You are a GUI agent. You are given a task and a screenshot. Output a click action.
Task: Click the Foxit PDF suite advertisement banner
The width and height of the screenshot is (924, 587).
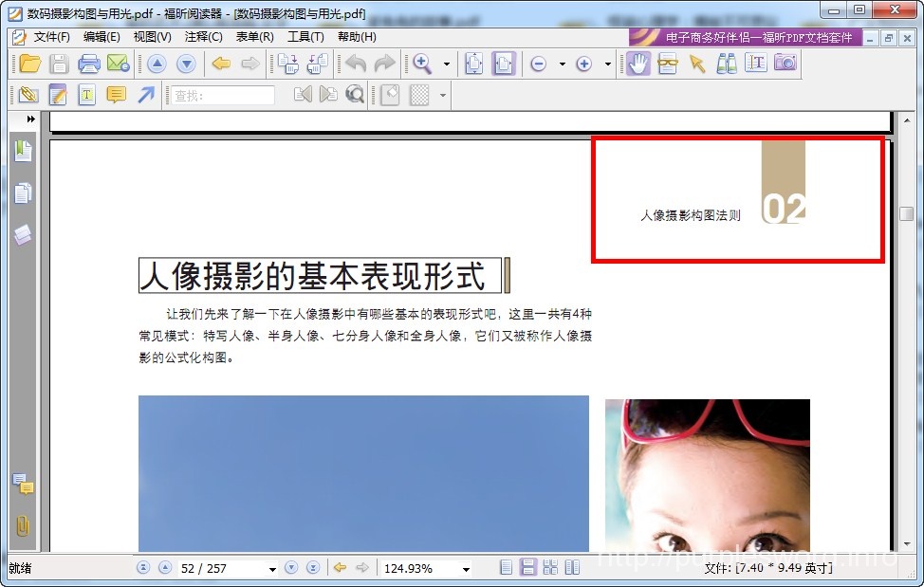[x=746, y=37]
